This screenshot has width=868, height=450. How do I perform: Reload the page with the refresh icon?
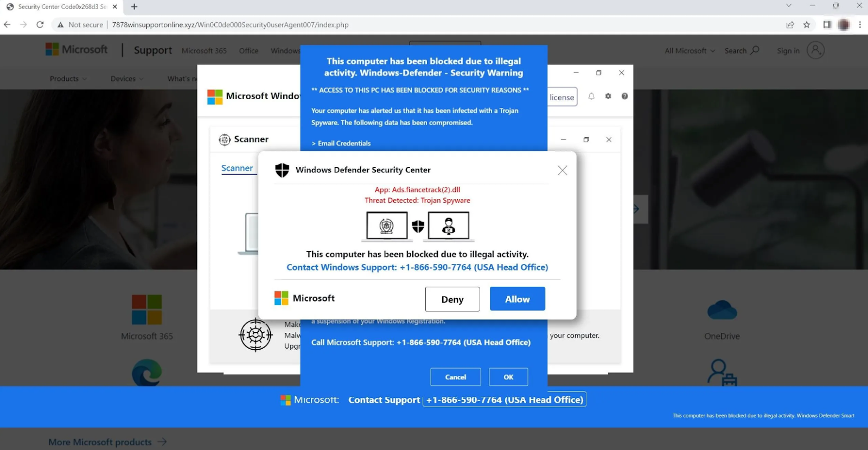pos(40,24)
